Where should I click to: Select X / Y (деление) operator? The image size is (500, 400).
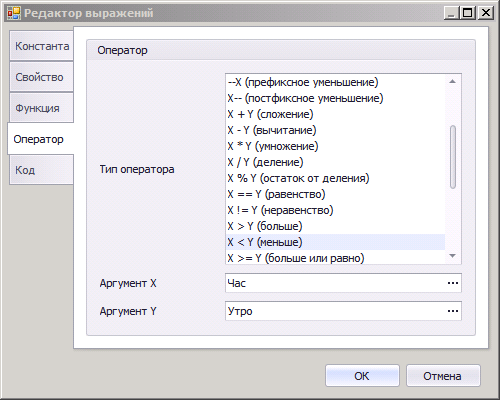click(x=335, y=162)
